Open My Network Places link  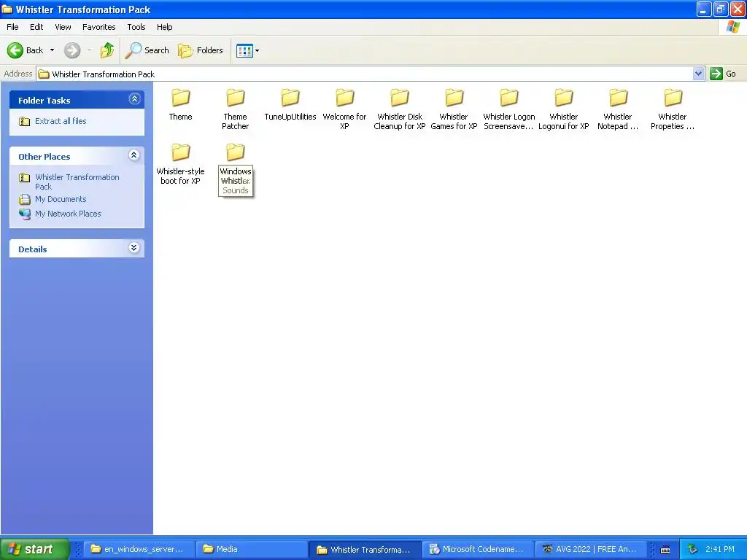pyautogui.click(x=68, y=214)
